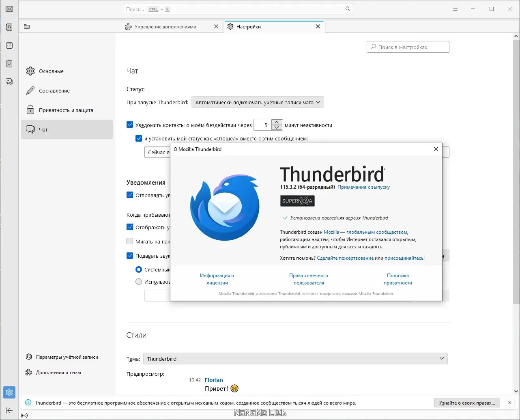Click the Florian name in theme preview
The height and width of the screenshot is (420, 520).
(214, 380)
